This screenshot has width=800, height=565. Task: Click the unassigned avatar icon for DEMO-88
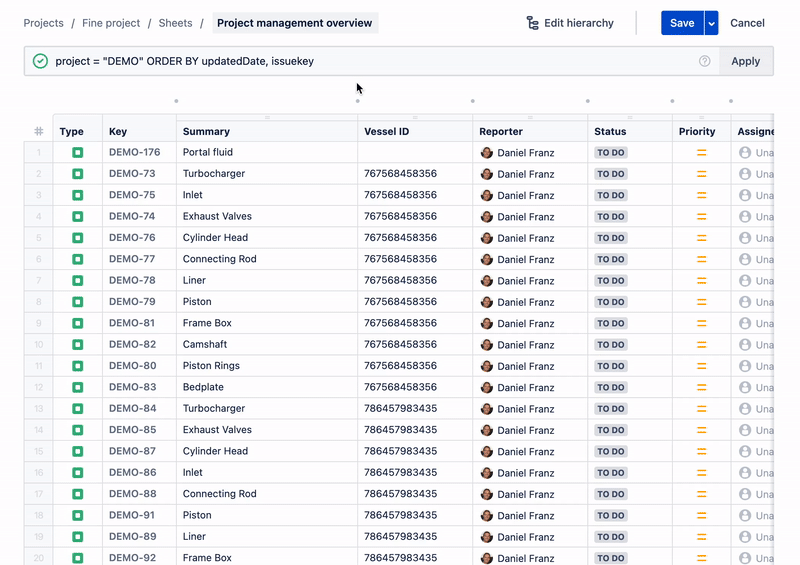pyautogui.click(x=745, y=494)
